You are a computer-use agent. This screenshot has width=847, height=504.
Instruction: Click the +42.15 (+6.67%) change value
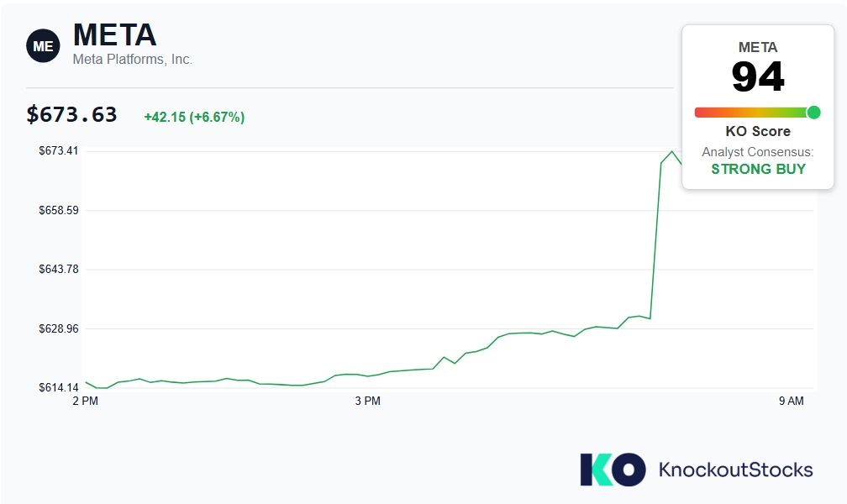pyautogui.click(x=194, y=118)
